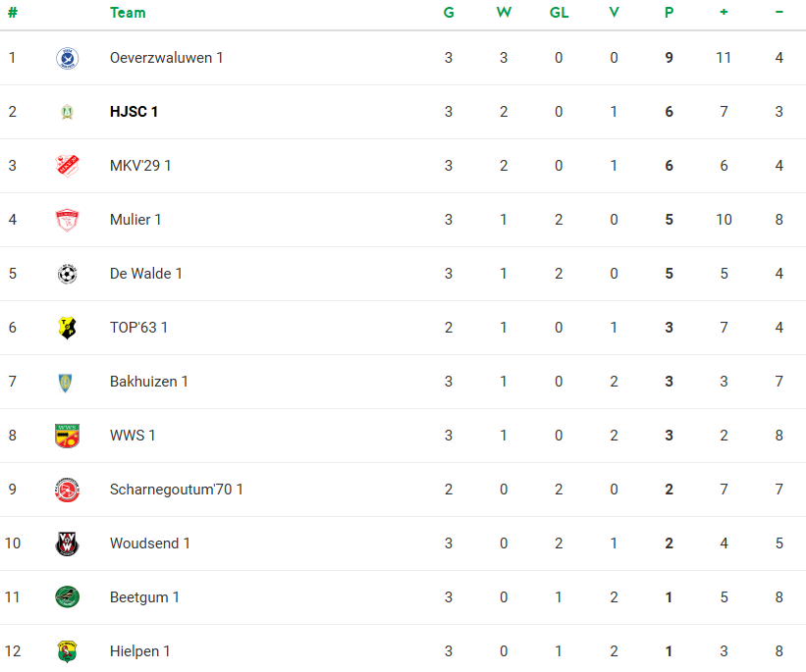Image resolution: width=806 pixels, height=672 pixels.
Task: Click the Oeverzwaluwen 1 club logo
Action: [67, 58]
